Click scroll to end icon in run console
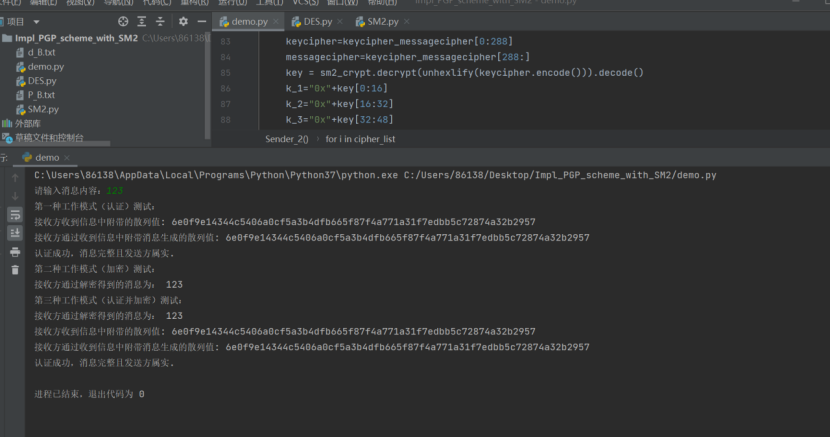The height and width of the screenshot is (437, 830). coord(15,233)
